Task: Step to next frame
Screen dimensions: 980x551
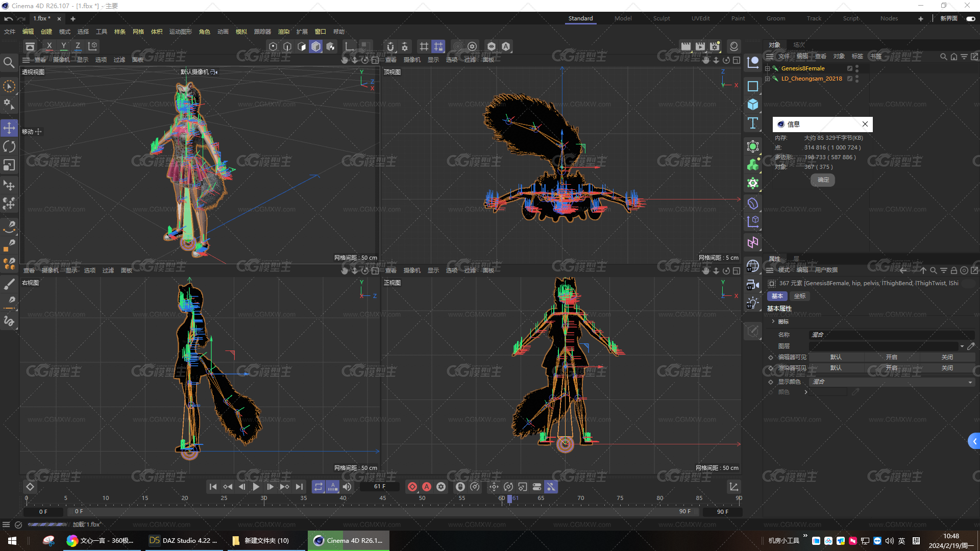Action: pos(270,487)
